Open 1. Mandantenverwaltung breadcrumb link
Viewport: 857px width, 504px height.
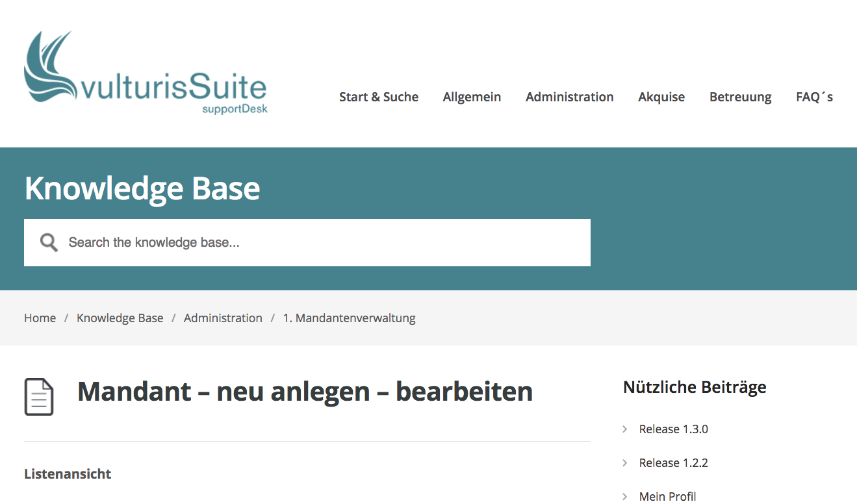tap(349, 318)
